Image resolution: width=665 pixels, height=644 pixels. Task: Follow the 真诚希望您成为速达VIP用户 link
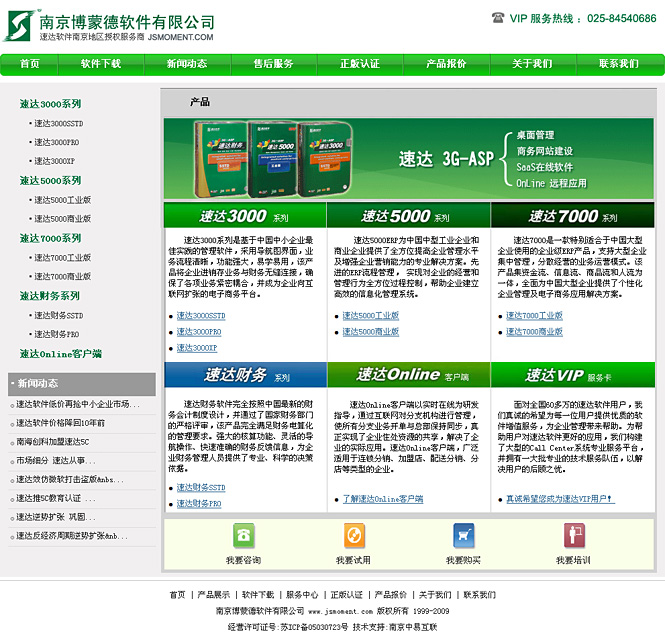(560, 499)
